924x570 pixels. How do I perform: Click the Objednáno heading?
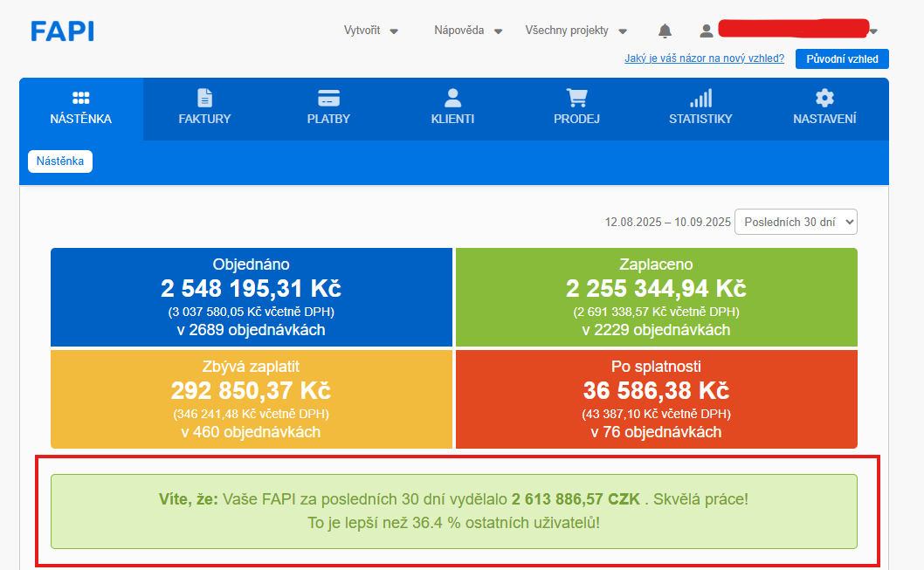pos(251,264)
